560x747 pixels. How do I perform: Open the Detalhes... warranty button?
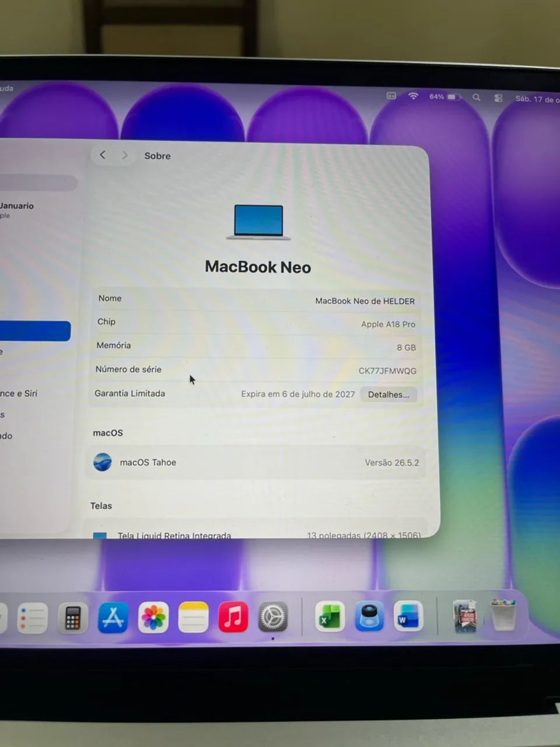point(388,395)
